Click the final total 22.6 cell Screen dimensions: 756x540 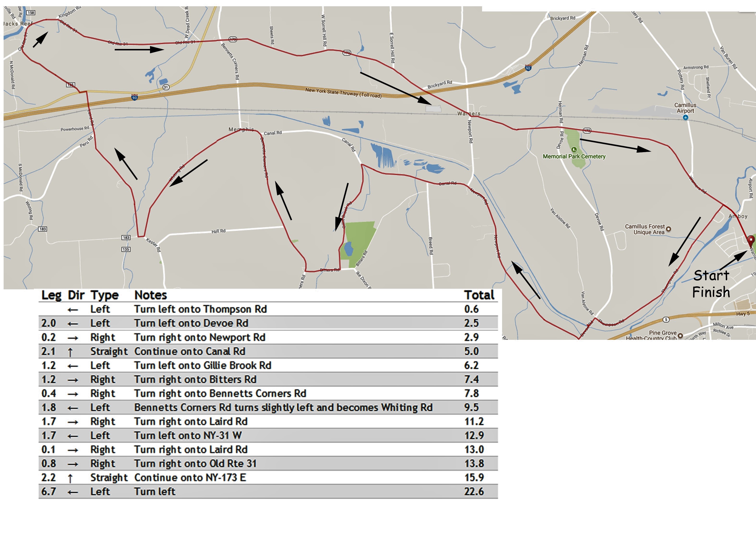(x=474, y=492)
